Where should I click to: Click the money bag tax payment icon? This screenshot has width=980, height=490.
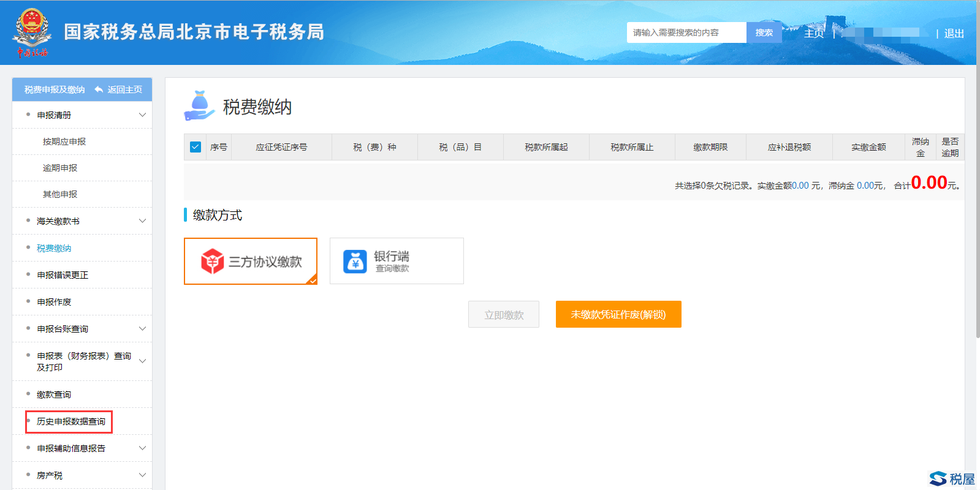pyautogui.click(x=199, y=106)
